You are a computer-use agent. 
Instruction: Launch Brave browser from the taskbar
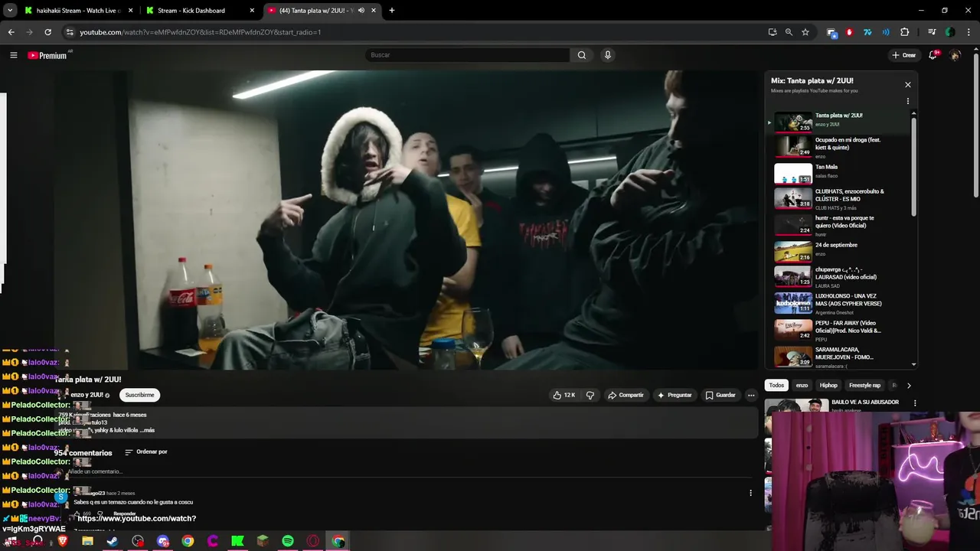(x=63, y=541)
